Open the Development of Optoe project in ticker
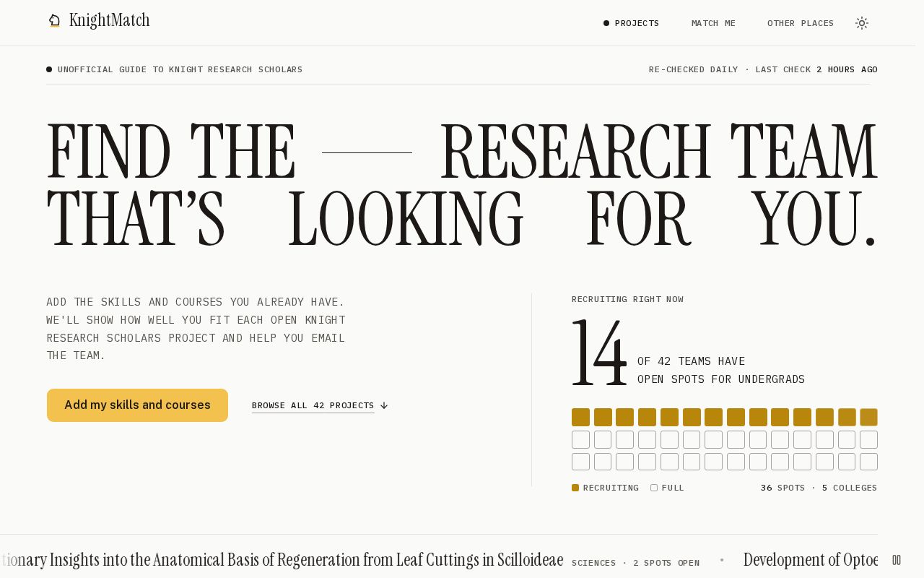The width and height of the screenshot is (924, 578). pyautogui.click(x=811, y=560)
